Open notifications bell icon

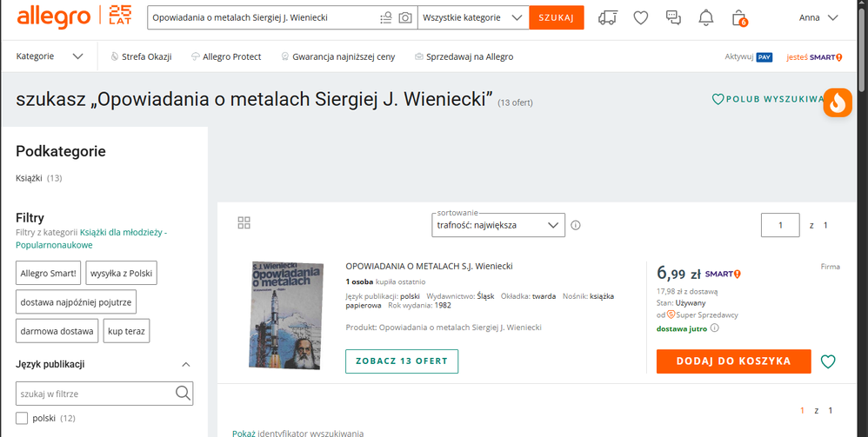click(706, 17)
